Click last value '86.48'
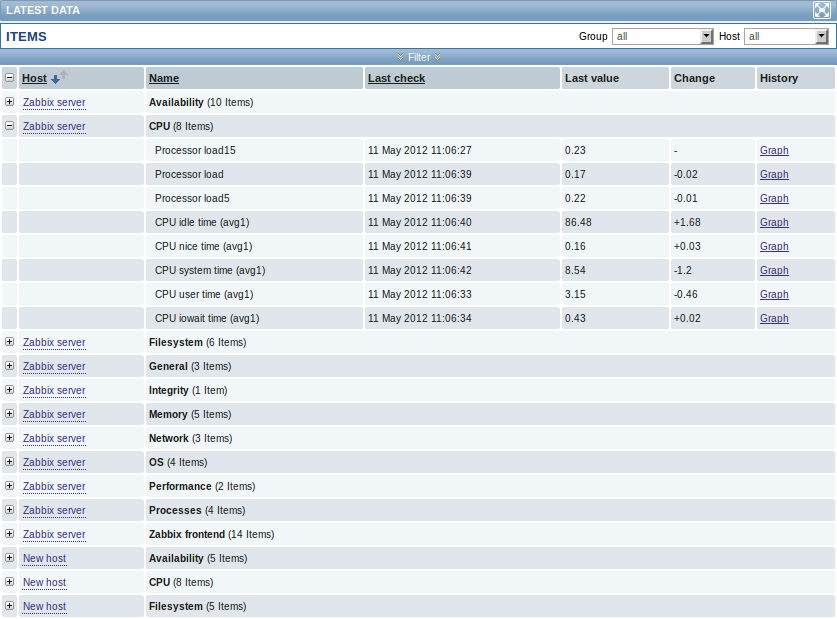837x619 pixels. pos(578,223)
